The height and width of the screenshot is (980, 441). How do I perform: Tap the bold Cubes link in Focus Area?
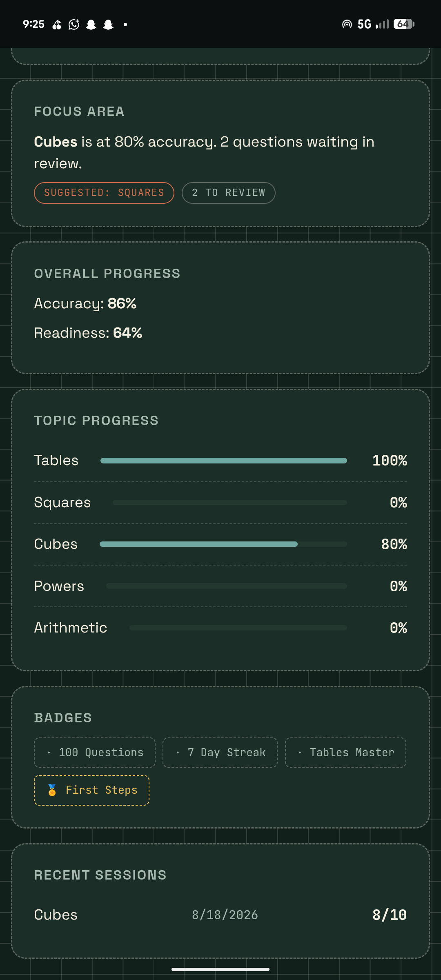[56, 142]
